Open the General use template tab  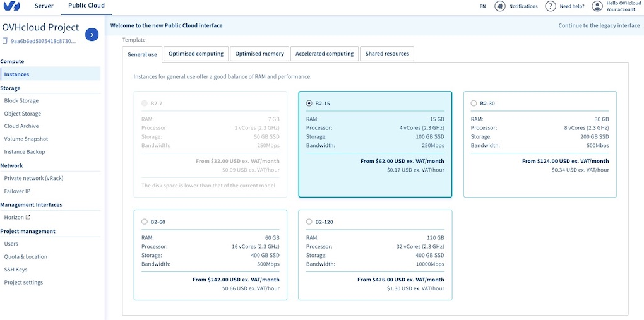[142, 55]
